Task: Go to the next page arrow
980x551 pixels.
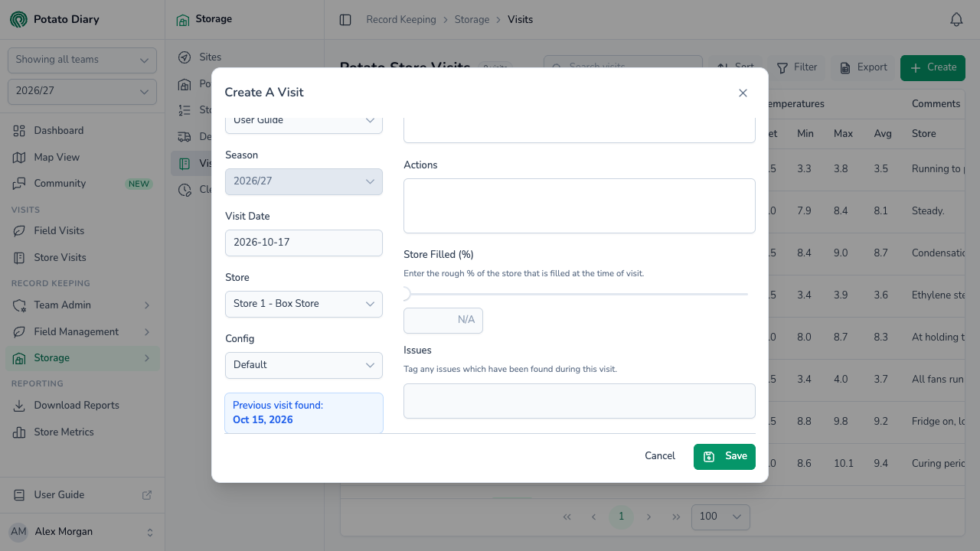Action: click(648, 517)
